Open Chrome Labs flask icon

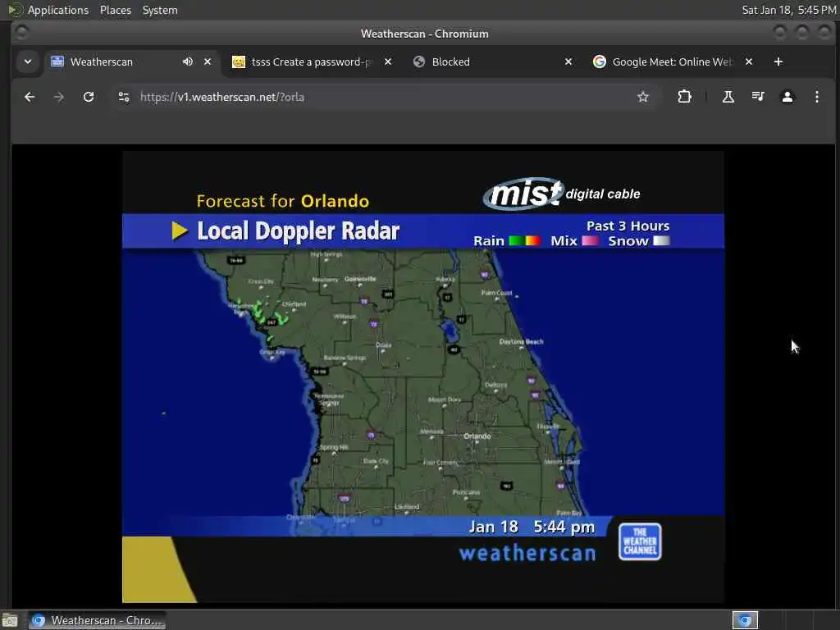pyautogui.click(x=728, y=97)
